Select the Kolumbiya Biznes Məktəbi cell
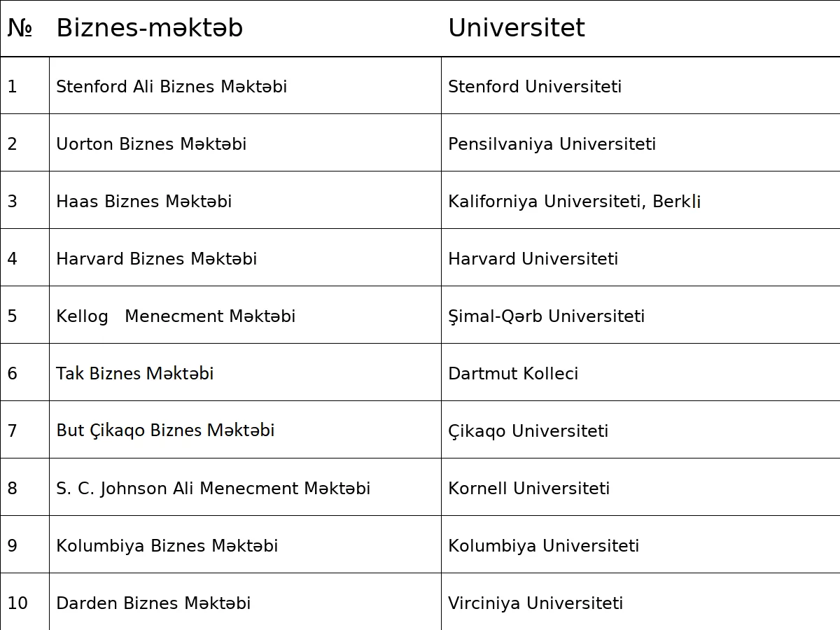This screenshot has width=840, height=630. pyautogui.click(x=167, y=546)
